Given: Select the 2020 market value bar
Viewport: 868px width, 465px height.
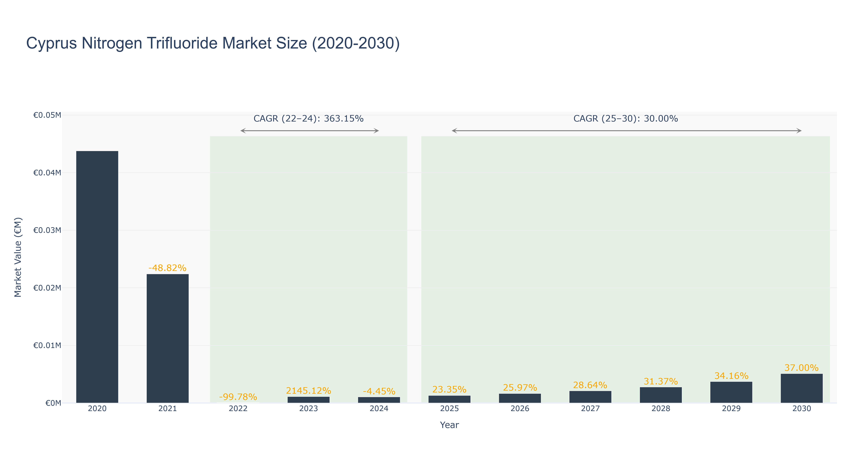Looking at the screenshot, I should [97, 277].
